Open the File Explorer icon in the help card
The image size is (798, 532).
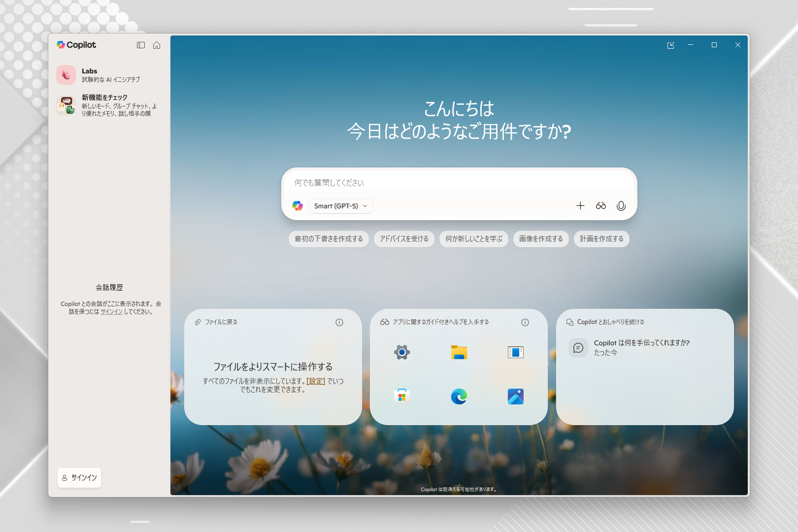coord(458,352)
